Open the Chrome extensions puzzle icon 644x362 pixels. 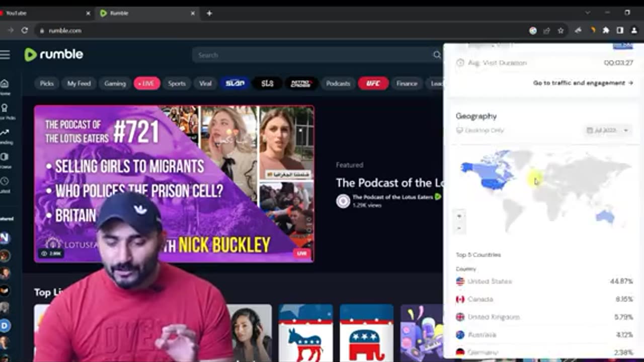pyautogui.click(x=606, y=31)
